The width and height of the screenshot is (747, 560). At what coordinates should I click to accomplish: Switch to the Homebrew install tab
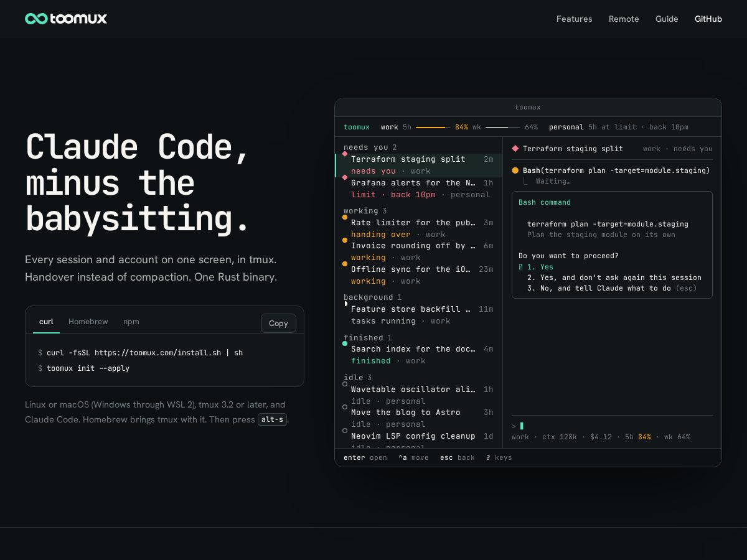tap(88, 322)
